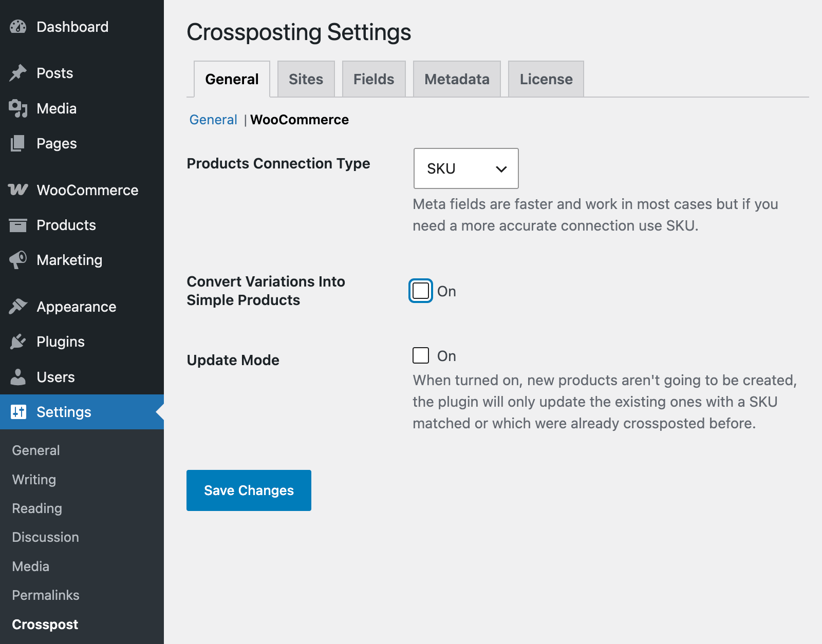Toggle the Update Mode checkbox

[x=421, y=355]
